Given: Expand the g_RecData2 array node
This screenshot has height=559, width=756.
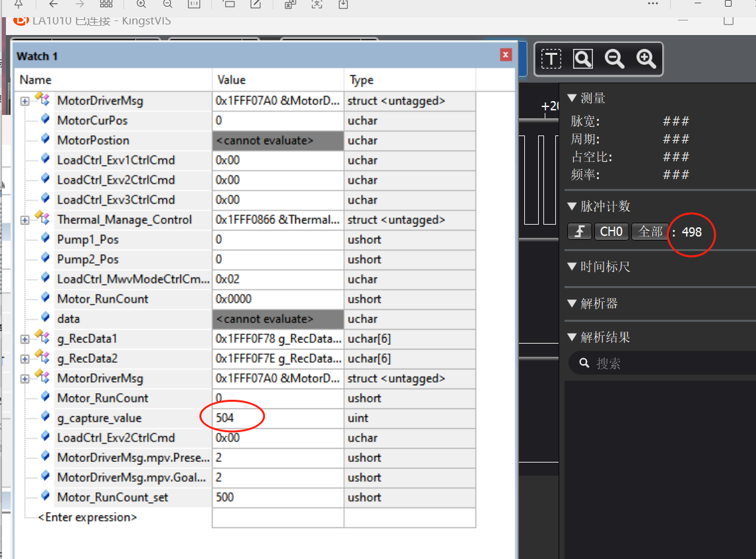Looking at the screenshot, I should (x=24, y=359).
